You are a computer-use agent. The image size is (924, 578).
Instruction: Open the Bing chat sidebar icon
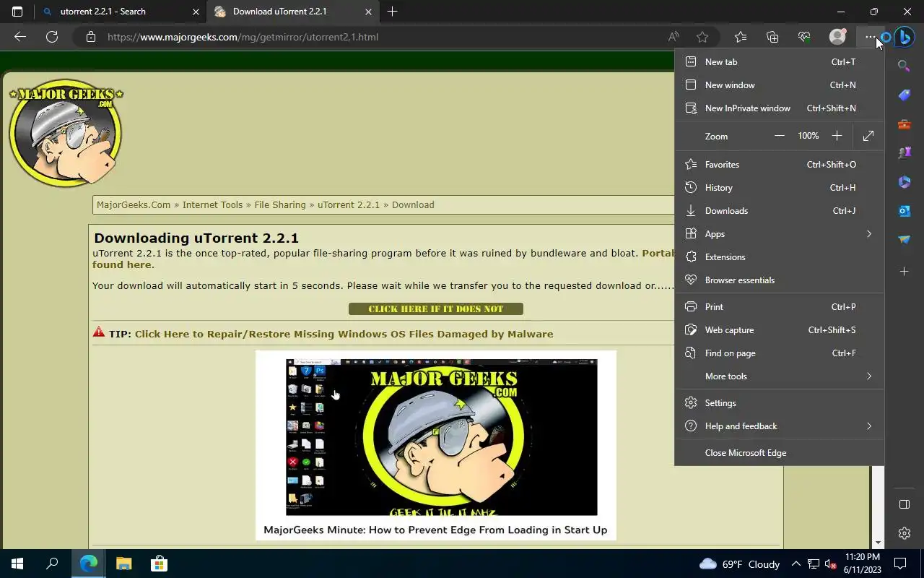[x=904, y=37]
